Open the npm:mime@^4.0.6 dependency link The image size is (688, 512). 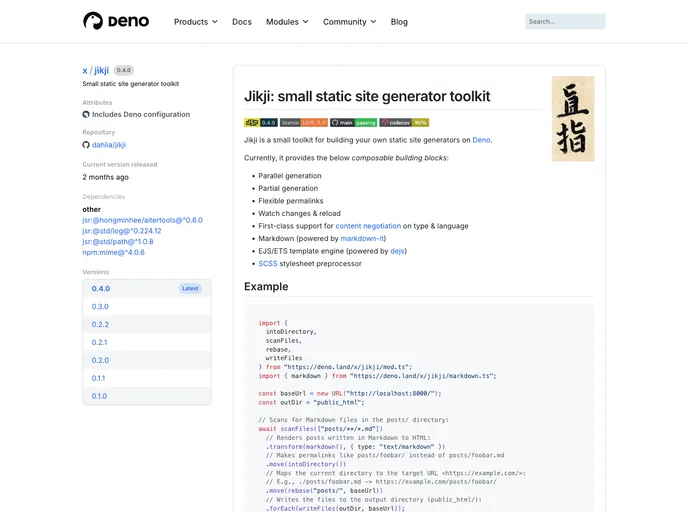coord(114,252)
